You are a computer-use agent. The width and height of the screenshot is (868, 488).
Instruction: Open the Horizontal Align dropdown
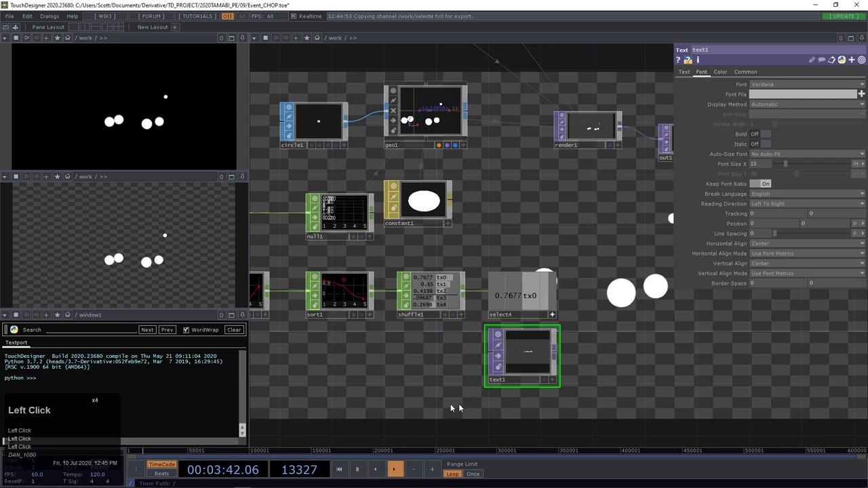pyautogui.click(x=807, y=243)
